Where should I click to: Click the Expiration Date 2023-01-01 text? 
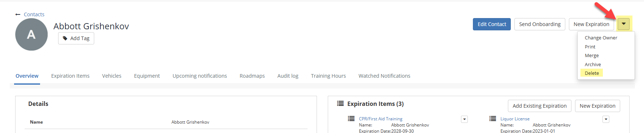(528, 131)
